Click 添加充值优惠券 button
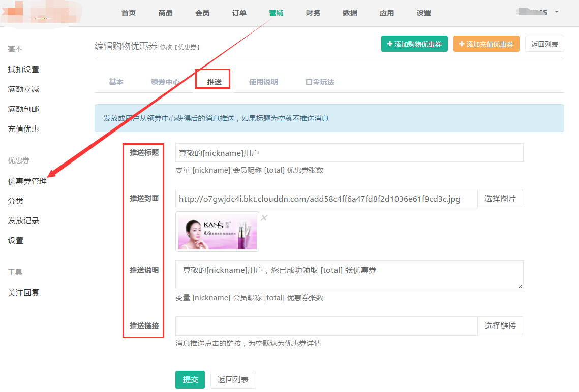The height and width of the screenshot is (392, 579). [486, 44]
